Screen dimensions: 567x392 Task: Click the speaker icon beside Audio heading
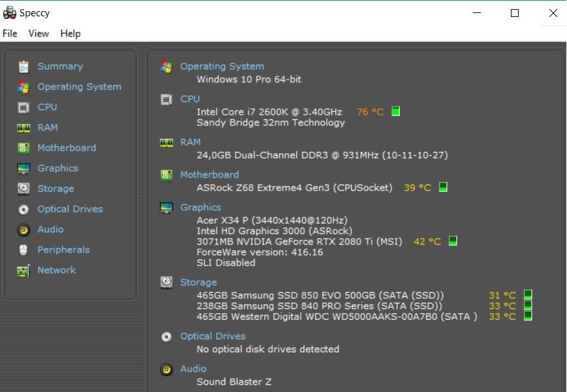(x=166, y=369)
